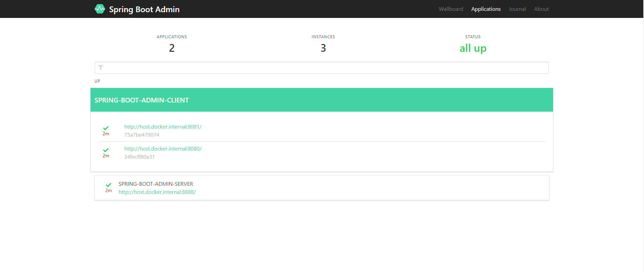644x272 pixels.
Task: Focus the applications filter input field
Action: tap(321, 68)
